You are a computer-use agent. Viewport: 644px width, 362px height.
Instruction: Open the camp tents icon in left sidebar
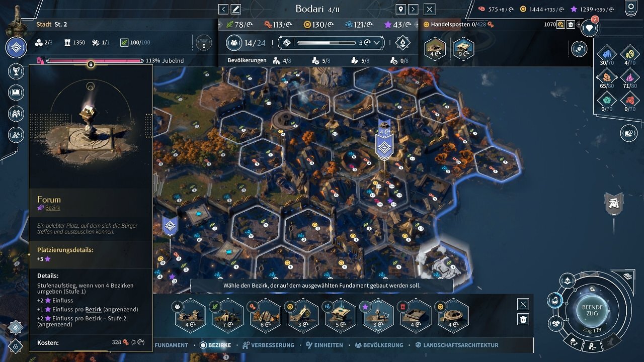point(16,134)
